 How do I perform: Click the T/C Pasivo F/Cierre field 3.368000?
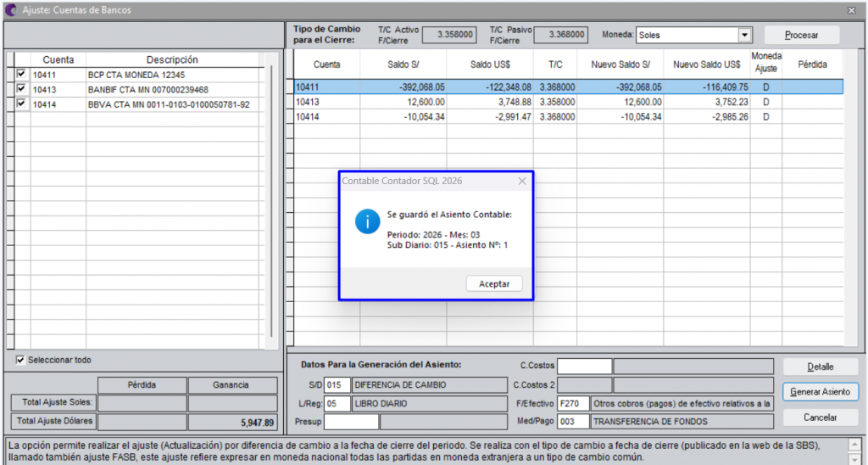click(561, 35)
